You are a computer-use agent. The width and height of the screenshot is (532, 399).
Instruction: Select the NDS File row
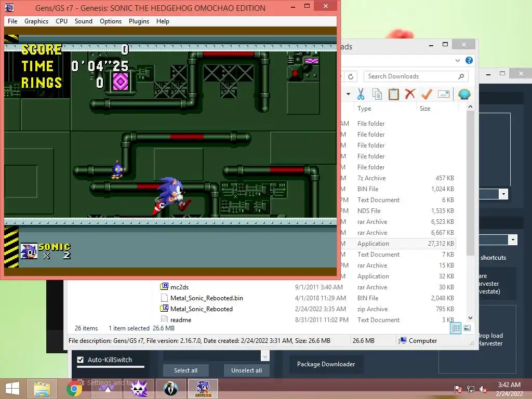(x=397, y=211)
